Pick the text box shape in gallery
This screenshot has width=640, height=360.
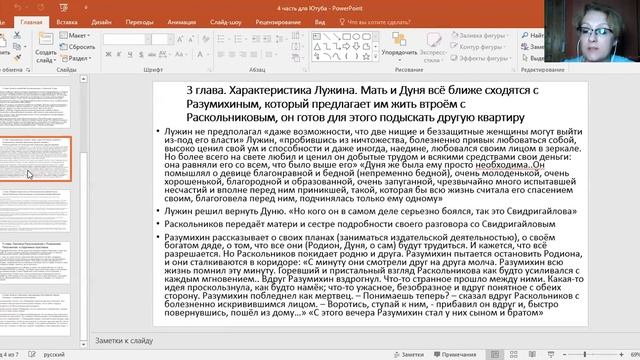point(317,37)
